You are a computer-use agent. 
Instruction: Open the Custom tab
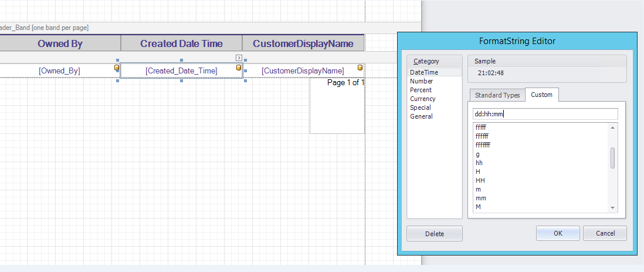coord(541,95)
